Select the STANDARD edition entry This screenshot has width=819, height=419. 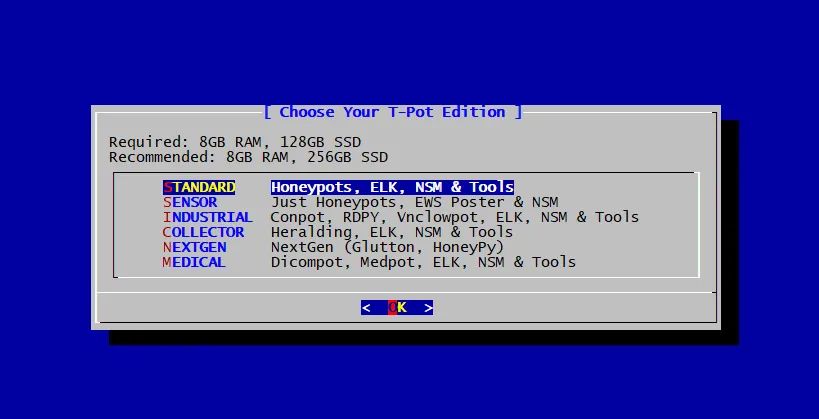coord(199,187)
